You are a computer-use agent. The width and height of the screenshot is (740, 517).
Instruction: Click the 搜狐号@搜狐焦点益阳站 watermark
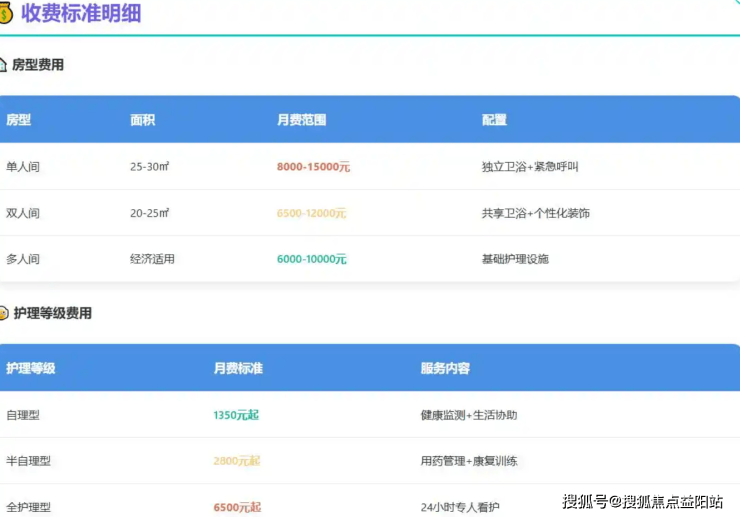point(642,501)
